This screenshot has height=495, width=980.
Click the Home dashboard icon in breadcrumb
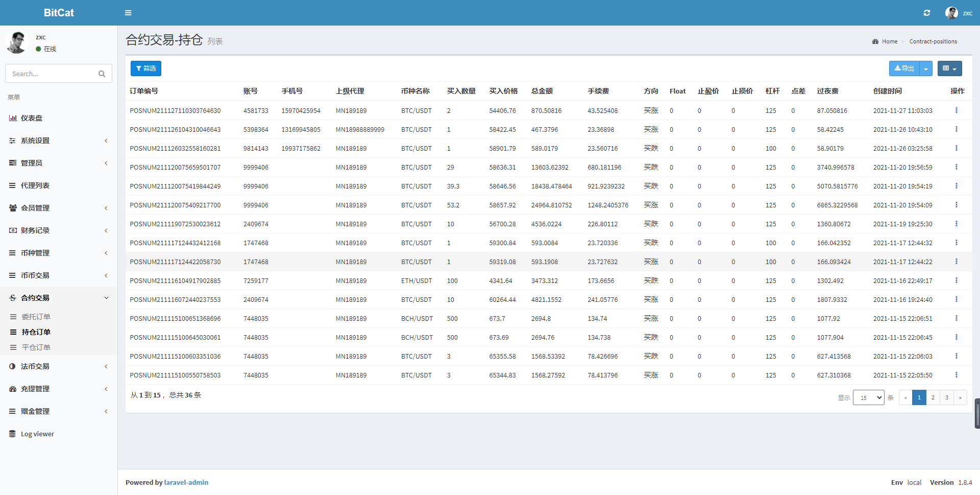click(x=875, y=41)
